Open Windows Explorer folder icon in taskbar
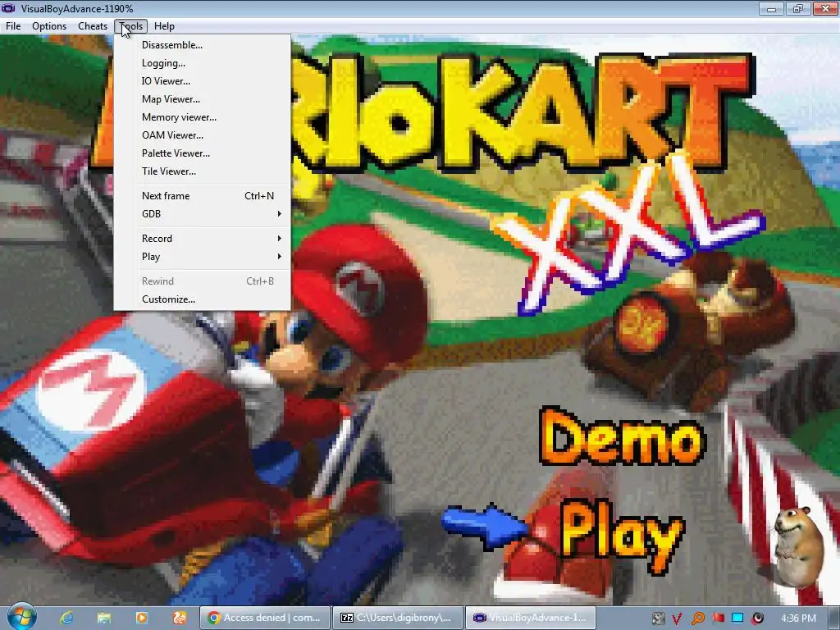This screenshot has height=630, width=840. [x=104, y=618]
